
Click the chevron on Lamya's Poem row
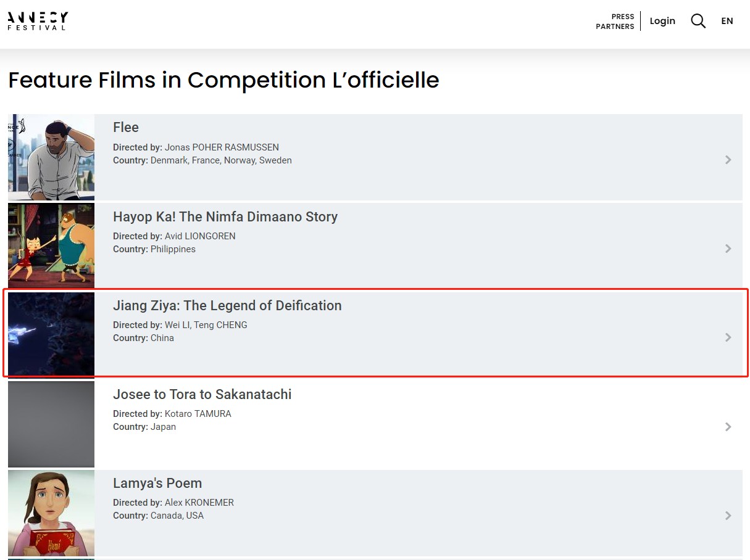728,516
